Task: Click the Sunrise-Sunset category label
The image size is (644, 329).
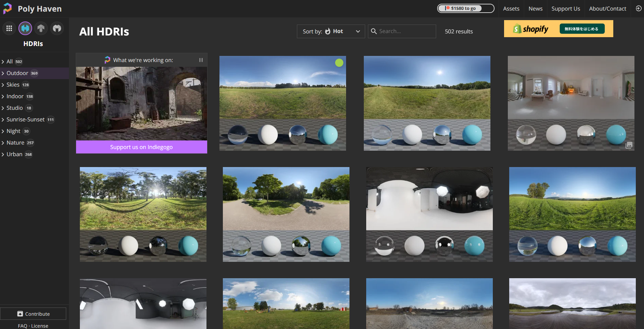Action: [x=26, y=119]
